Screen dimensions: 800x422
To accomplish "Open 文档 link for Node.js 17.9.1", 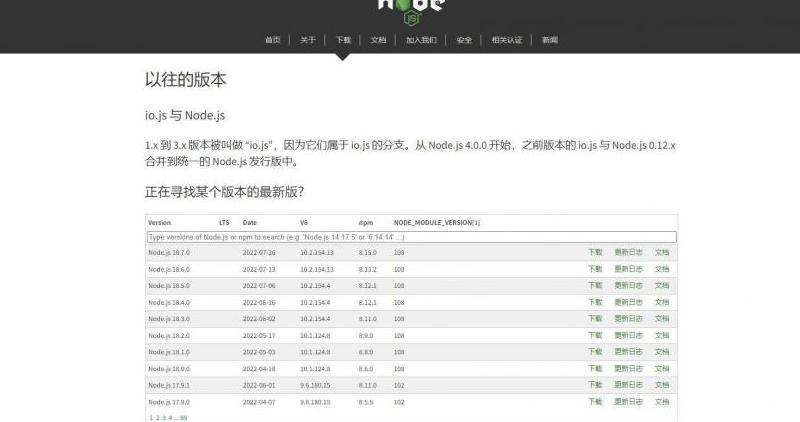I will [x=662, y=385].
